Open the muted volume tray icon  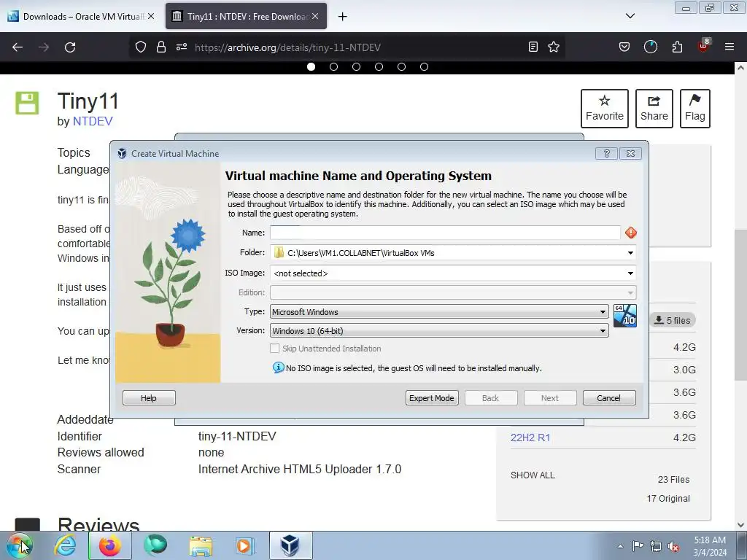coord(673,546)
